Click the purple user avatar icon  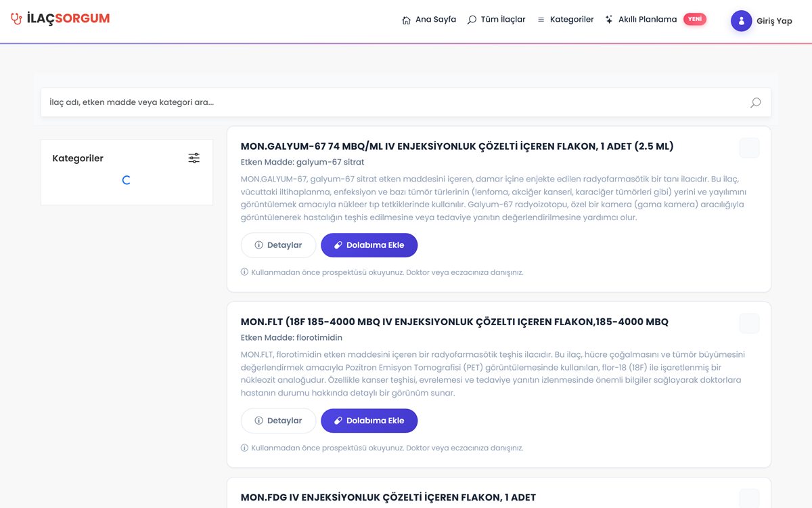742,21
